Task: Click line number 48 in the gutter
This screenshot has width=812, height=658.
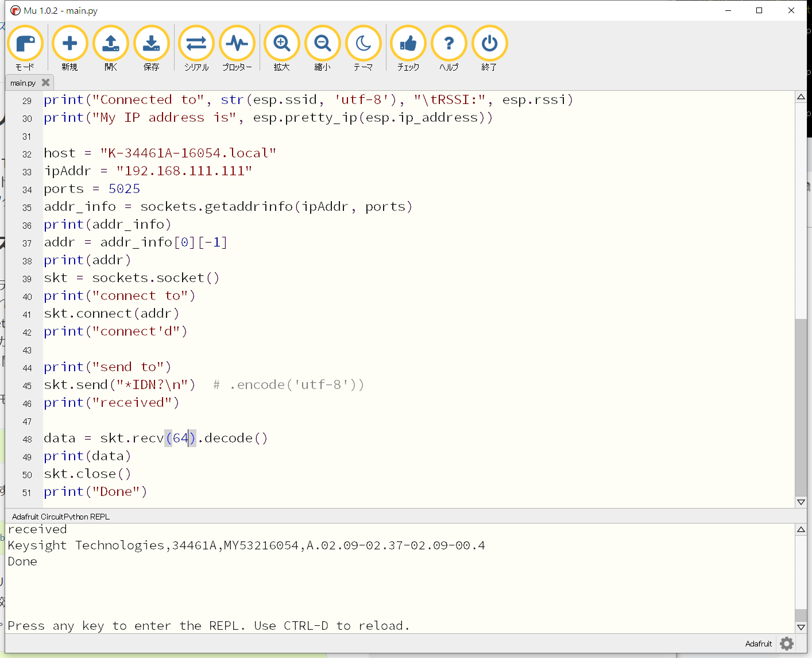Action: (x=27, y=439)
